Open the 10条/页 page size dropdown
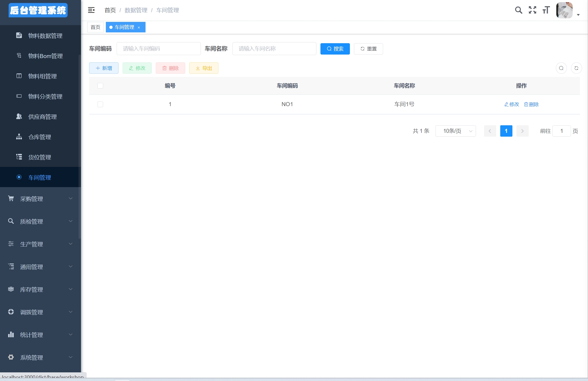The height and width of the screenshot is (381, 588). tap(455, 131)
